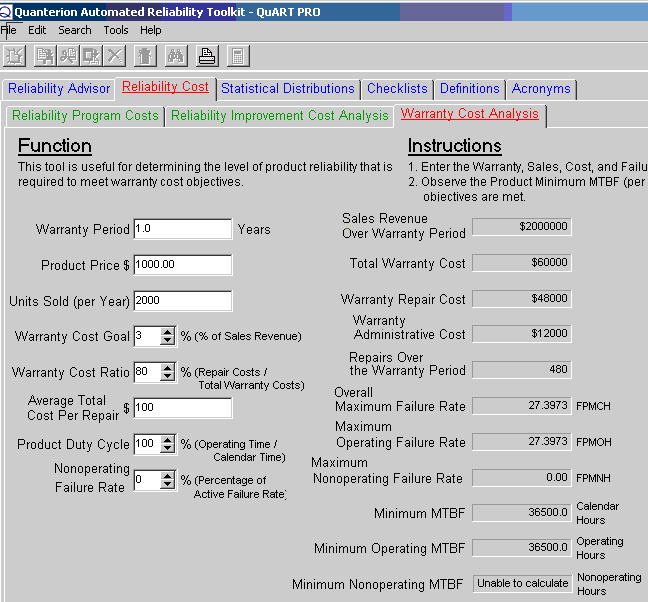Click the Delete X toolbar icon
The image size is (648, 602).
coord(115,56)
